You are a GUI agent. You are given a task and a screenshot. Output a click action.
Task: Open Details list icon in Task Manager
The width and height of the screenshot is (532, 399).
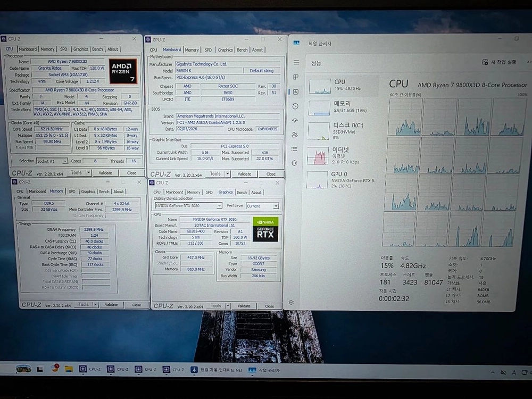(295, 148)
